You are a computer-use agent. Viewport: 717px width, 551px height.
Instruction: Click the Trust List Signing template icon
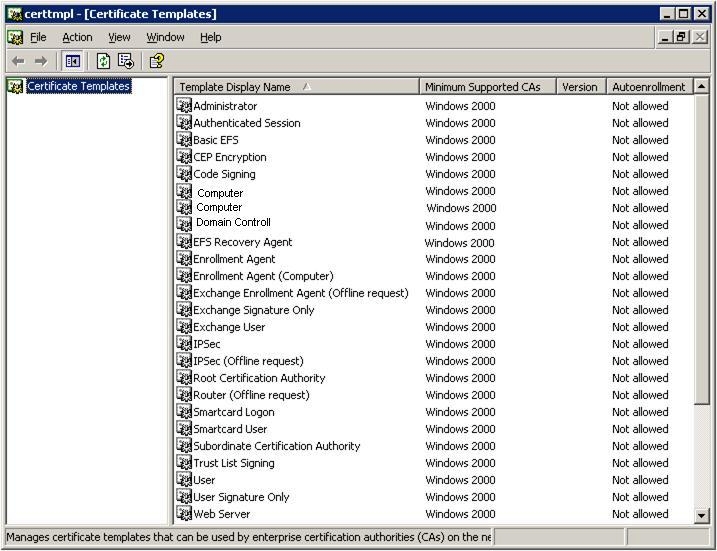184,463
